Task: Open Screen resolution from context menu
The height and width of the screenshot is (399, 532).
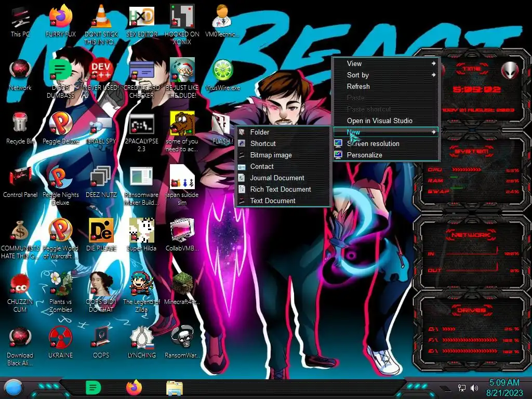Action: pyautogui.click(x=386, y=143)
